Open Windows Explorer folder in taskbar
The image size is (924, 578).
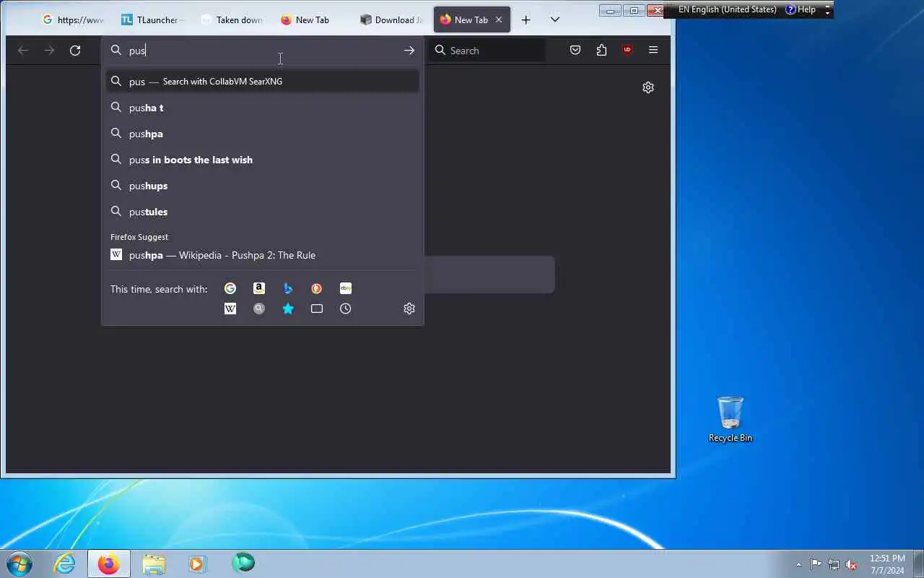coord(154,564)
